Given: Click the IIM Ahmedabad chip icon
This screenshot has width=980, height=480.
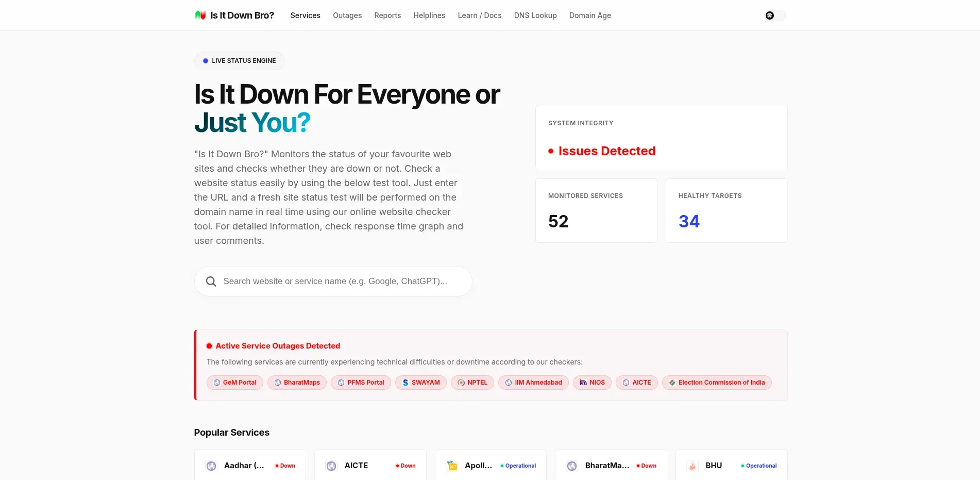Looking at the screenshot, I should point(509,383).
